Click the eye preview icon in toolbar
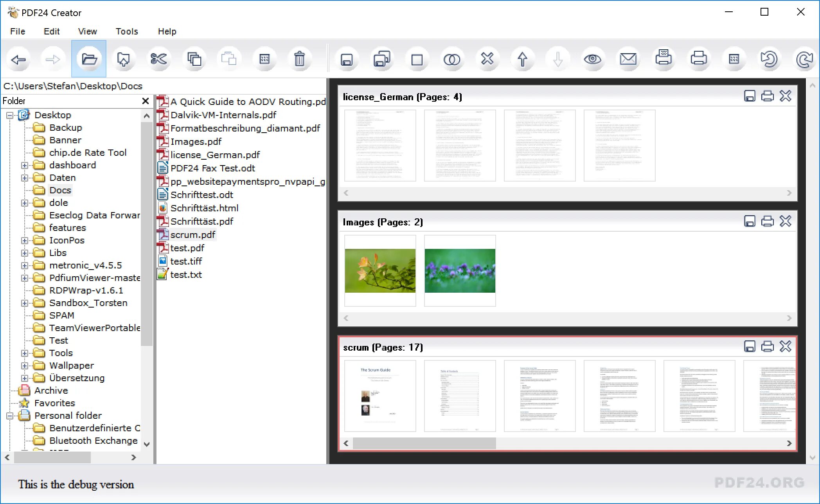820x504 pixels. [x=592, y=59]
